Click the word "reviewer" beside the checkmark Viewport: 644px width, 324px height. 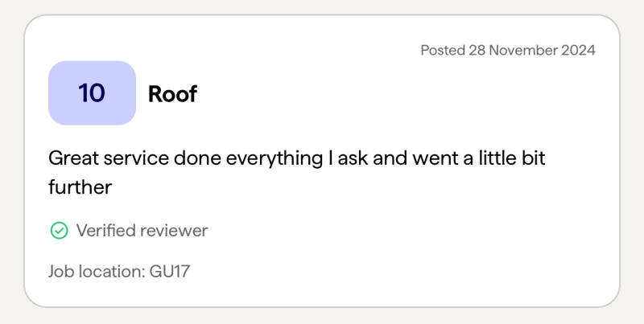click(174, 231)
